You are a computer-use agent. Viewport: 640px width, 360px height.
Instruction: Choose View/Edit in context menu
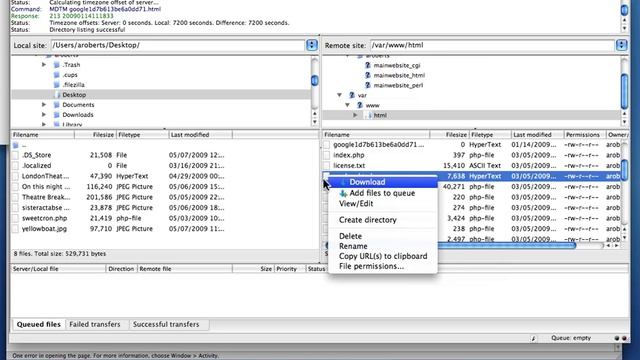click(x=356, y=204)
